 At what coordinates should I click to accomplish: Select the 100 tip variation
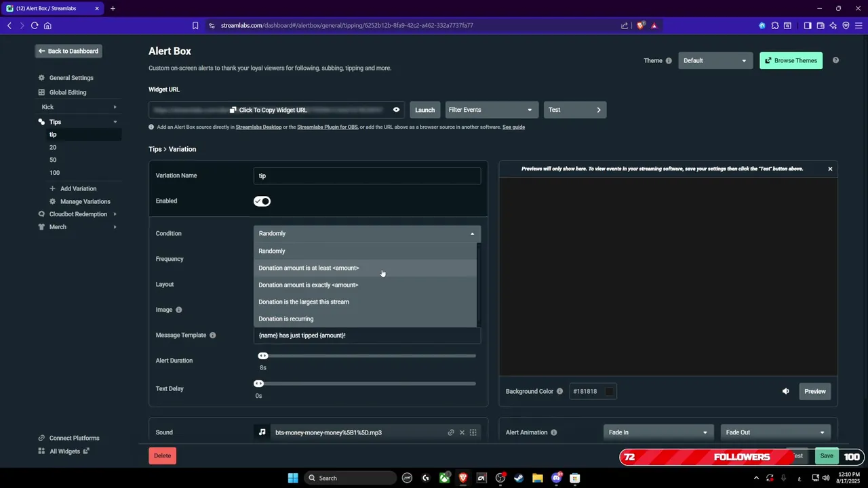(x=55, y=173)
